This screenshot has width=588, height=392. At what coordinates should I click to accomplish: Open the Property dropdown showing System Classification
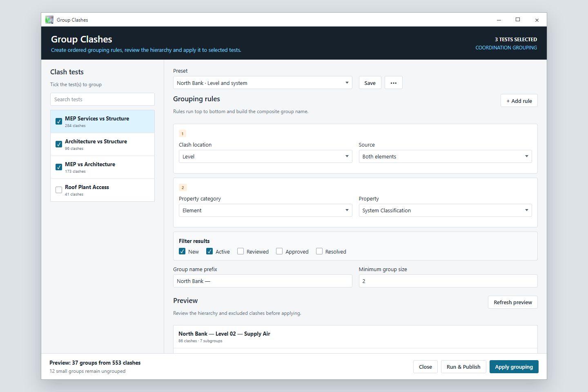(445, 210)
